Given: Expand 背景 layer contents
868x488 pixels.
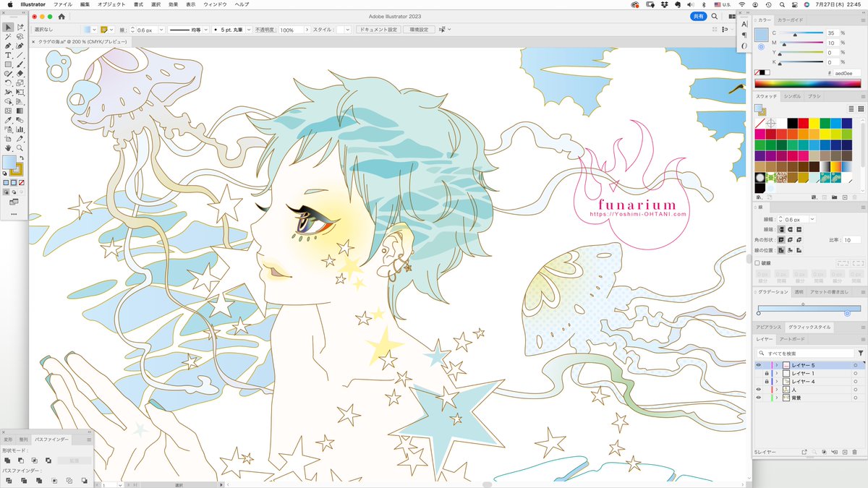Looking at the screenshot, I should [777, 398].
